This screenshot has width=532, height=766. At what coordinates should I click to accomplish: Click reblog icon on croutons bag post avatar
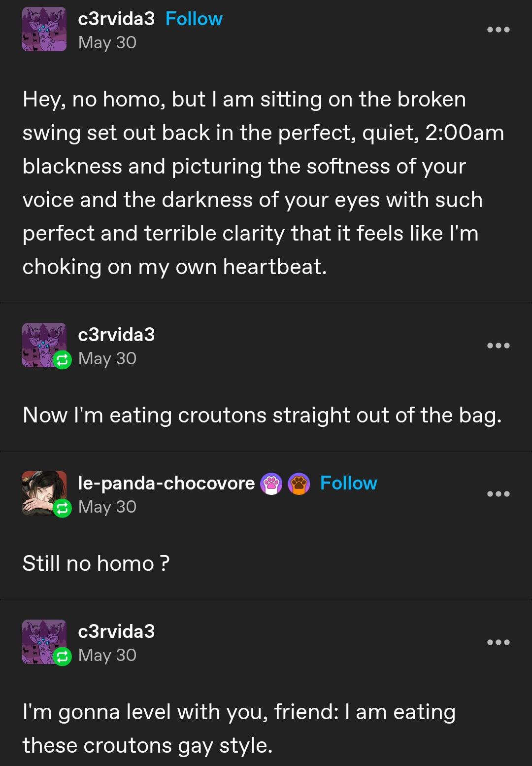pos(62,360)
